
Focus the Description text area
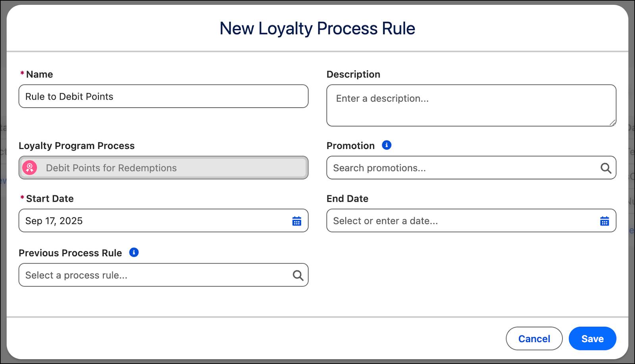point(471,105)
